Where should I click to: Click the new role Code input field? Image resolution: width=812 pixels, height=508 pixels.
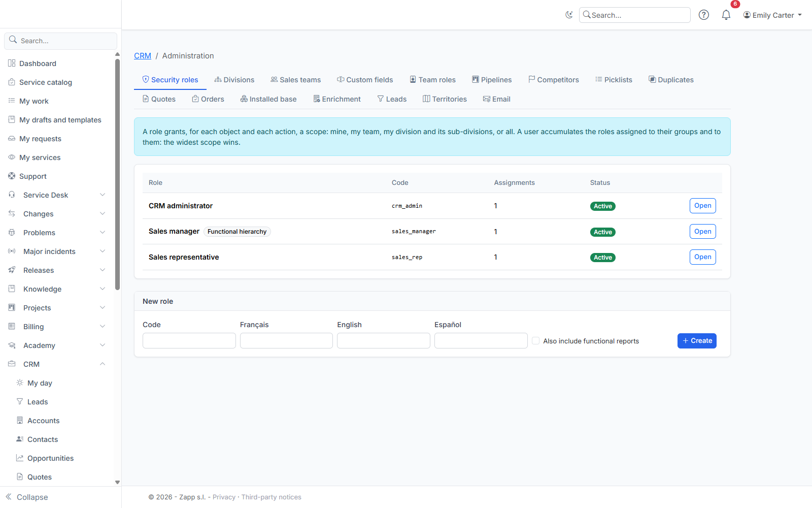189,341
